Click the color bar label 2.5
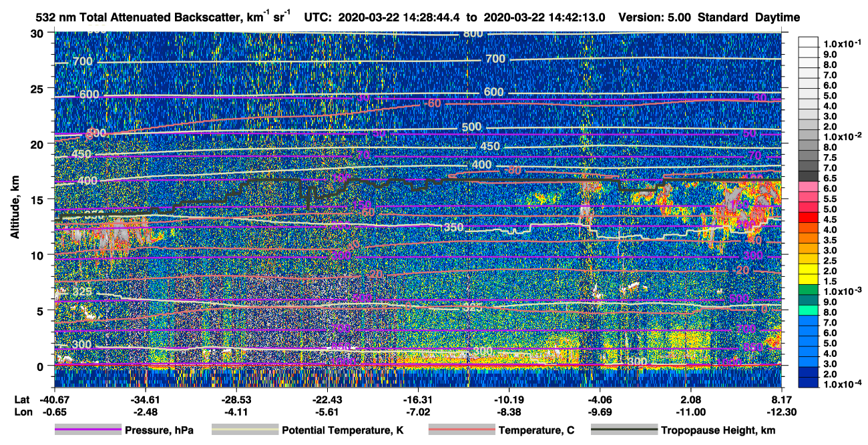Screen dimensions: 868x445 pos(831,261)
